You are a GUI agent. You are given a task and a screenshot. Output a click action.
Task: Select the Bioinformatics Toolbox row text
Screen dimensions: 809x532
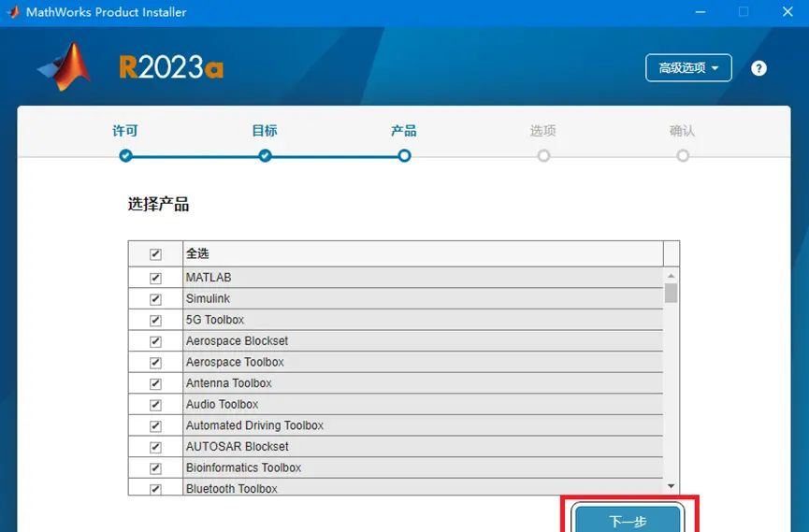click(243, 468)
